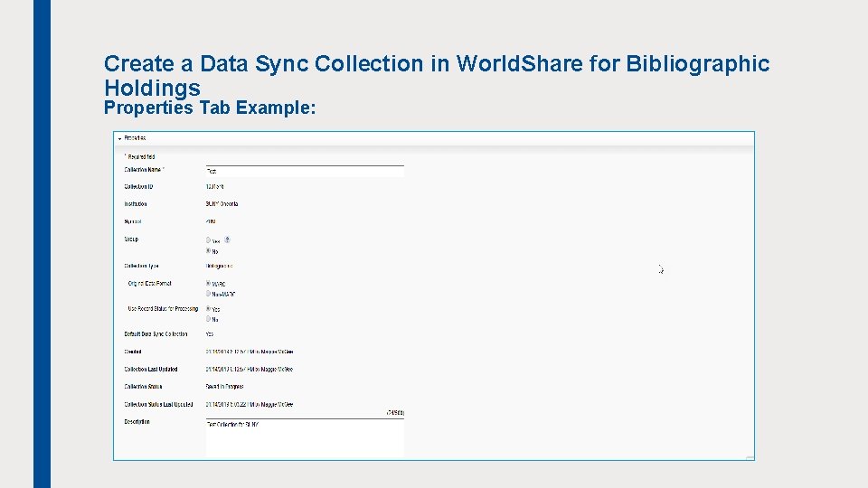Click the Collection Last Updated date value
The image size is (868, 488).
click(x=250, y=370)
